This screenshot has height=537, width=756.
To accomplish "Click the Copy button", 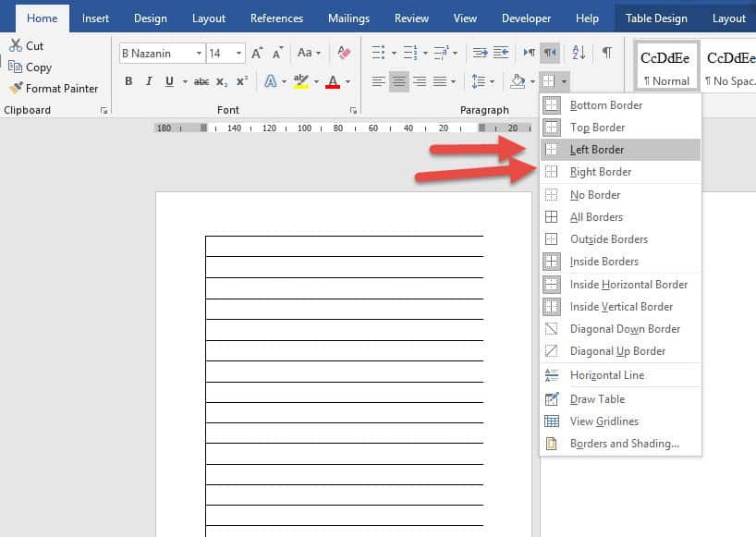I will [x=38, y=67].
